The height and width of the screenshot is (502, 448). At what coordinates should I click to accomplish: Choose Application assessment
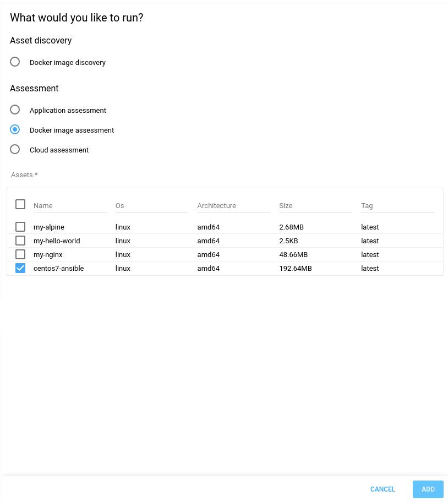tap(15, 110)
